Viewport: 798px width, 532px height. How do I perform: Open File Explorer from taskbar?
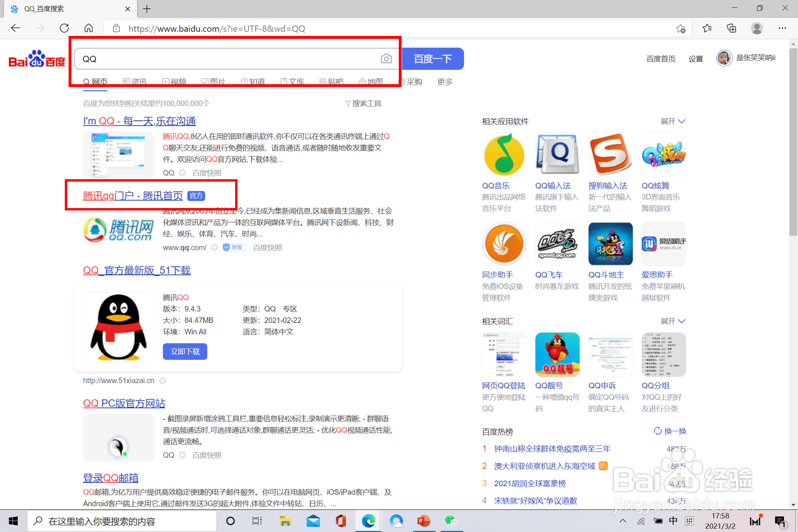pos(285,521)
